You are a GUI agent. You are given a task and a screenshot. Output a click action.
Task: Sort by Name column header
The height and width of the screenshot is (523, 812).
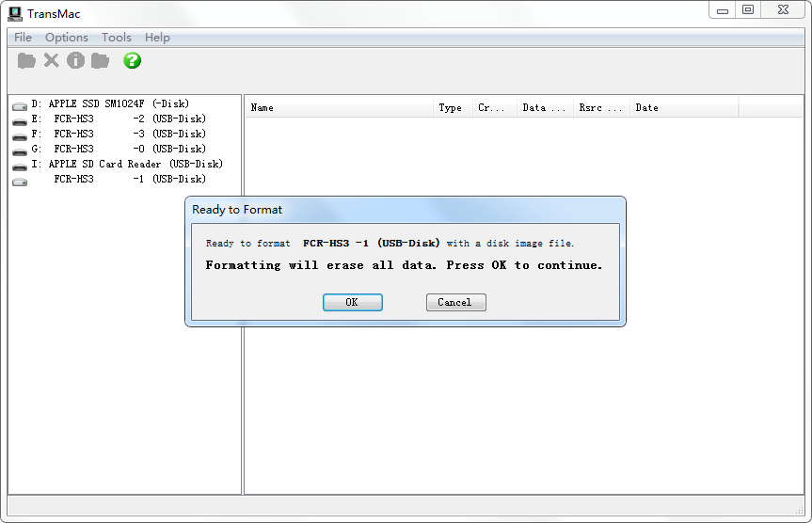(x=340, y=108)
